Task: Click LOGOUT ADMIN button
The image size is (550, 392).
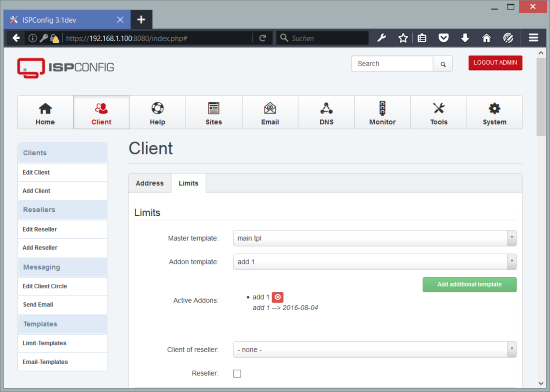Action: tap(495, 63)
